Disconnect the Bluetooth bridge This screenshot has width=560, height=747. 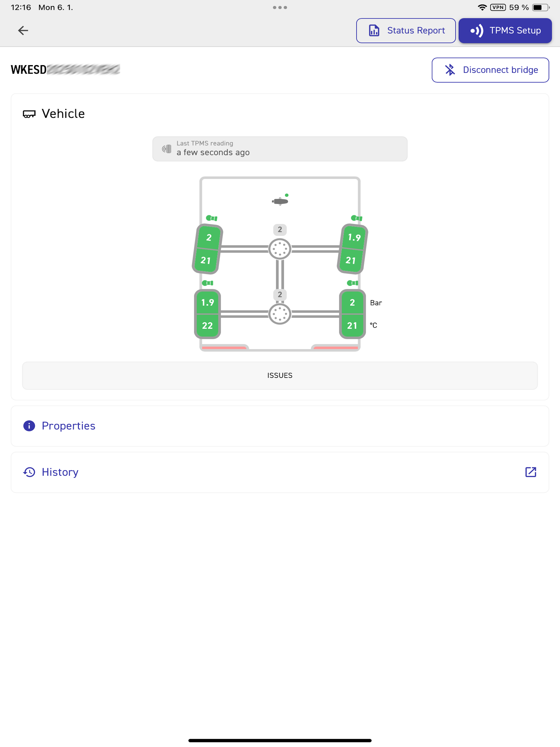[x=490, y=70]
